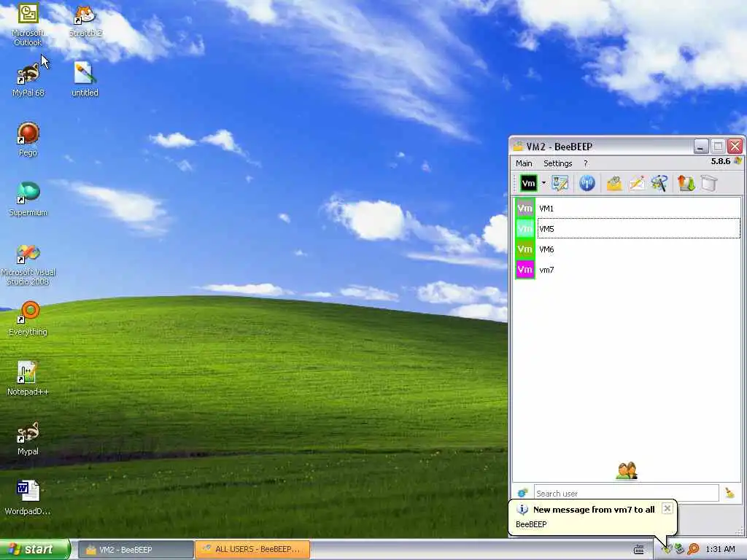The height and width of the screenshot is (560, 747).
Task: Click the Windows start button
Action: [x=34, y=549]
